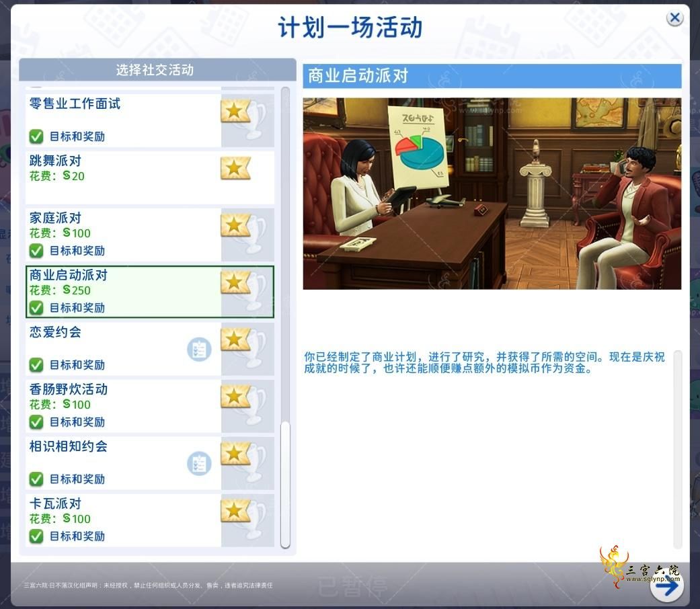Click the event list scrollbar thumb
This screenshot has width=700, height=609.
point(285,484)
